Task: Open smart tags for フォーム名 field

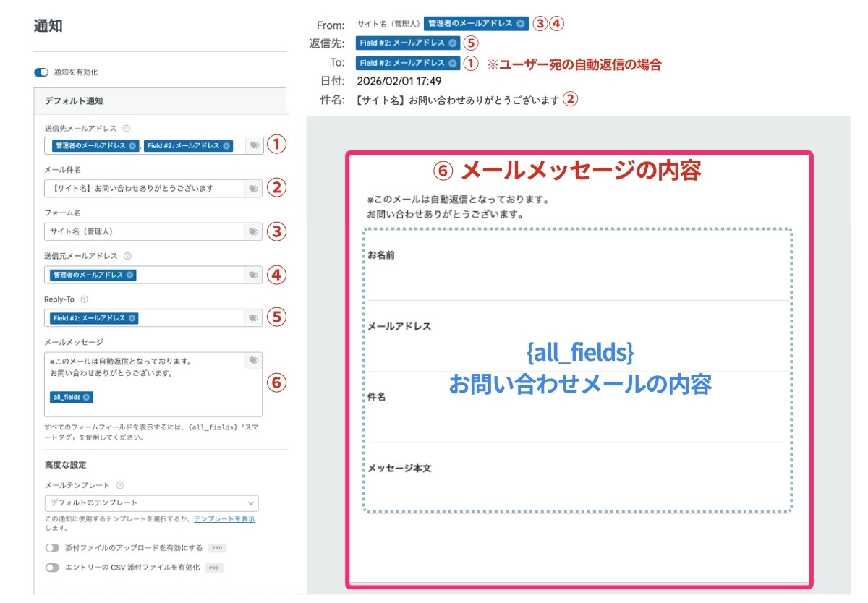Action: pyautogui.click(x=253, y=231)
